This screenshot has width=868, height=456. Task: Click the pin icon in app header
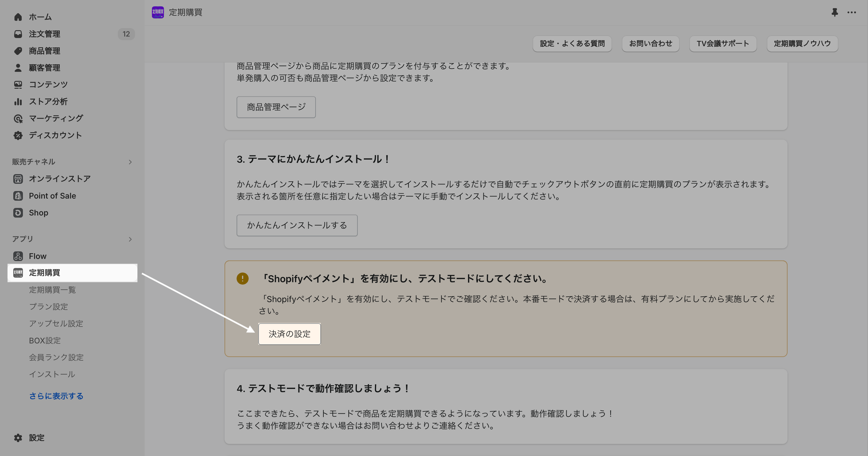tap(834, 12)
